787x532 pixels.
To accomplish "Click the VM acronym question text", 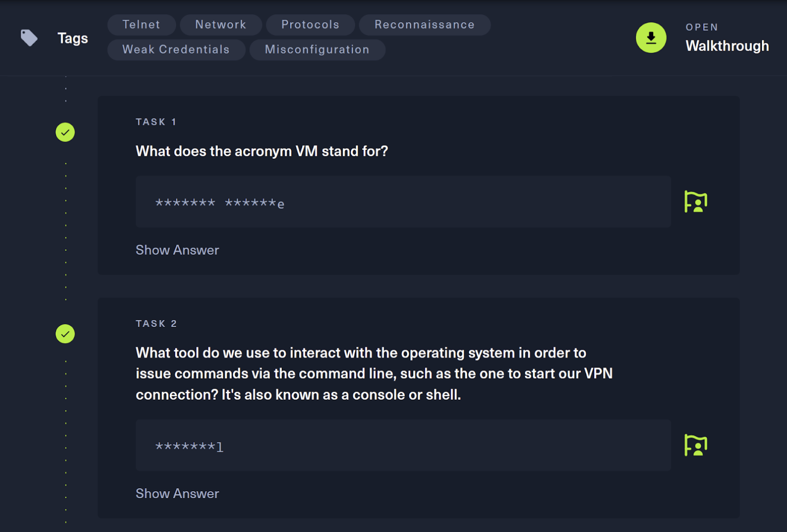I will [262, 151].
